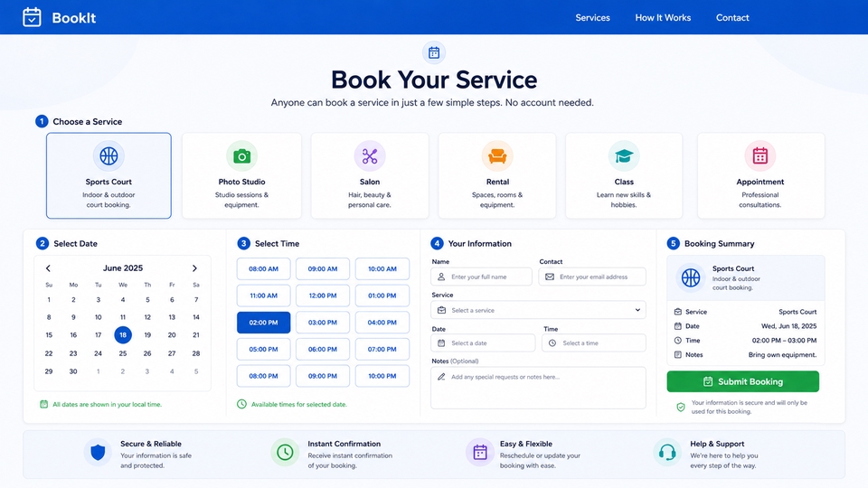The image size is (868, 488).
Task: Click 'Wed, Jun 18, 2025' summary value
Action: coord(788,326)
